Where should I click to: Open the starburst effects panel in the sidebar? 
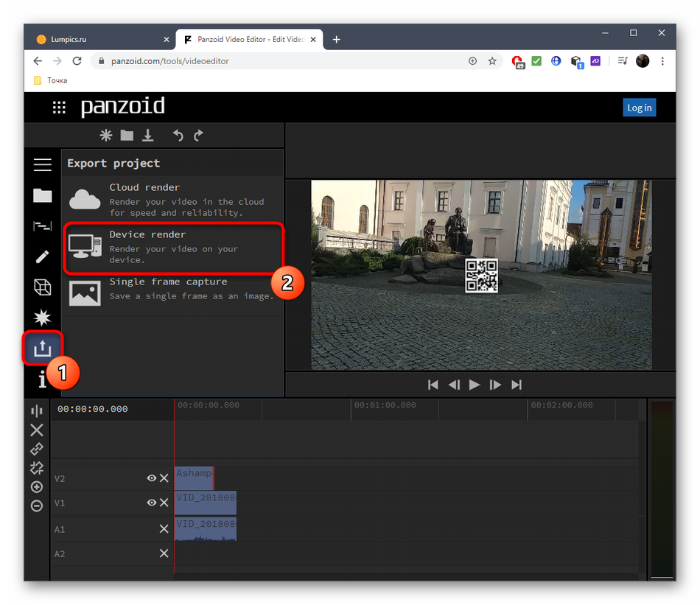(43, 318)
